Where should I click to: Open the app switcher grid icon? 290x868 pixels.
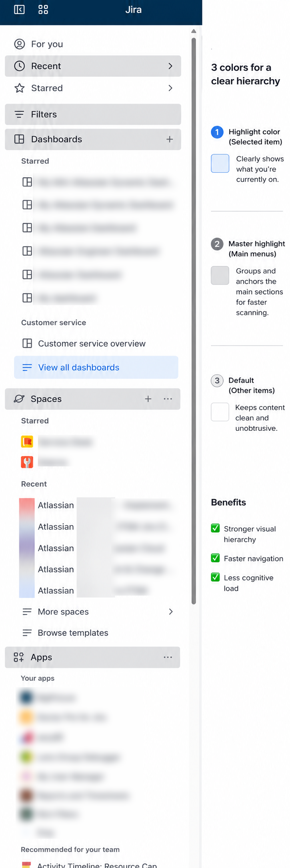(x=43, y=10)
